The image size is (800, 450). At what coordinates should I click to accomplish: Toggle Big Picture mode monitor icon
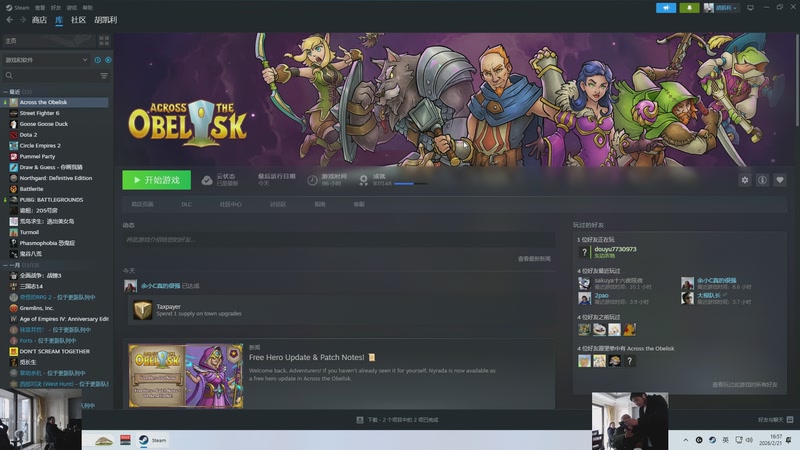click(750, 8)
